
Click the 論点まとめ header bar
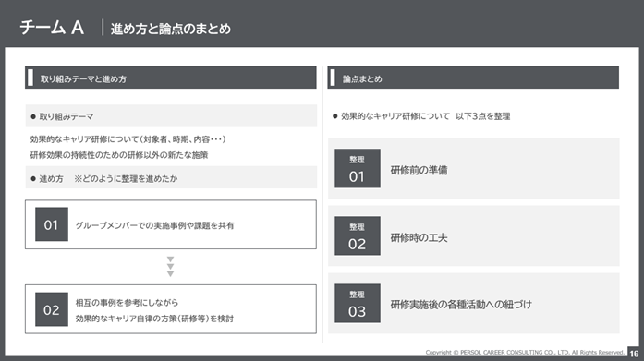[x=473, y=78]
